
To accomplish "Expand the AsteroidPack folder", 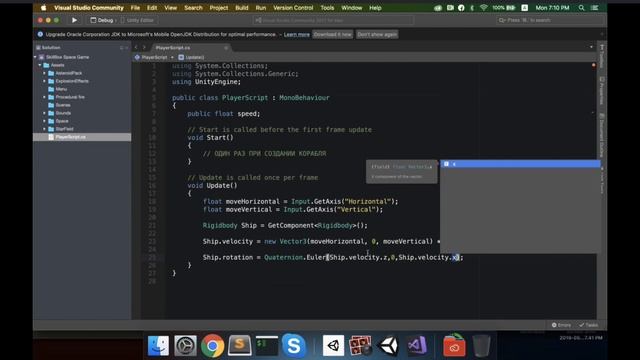I will [x=44, y=73].
